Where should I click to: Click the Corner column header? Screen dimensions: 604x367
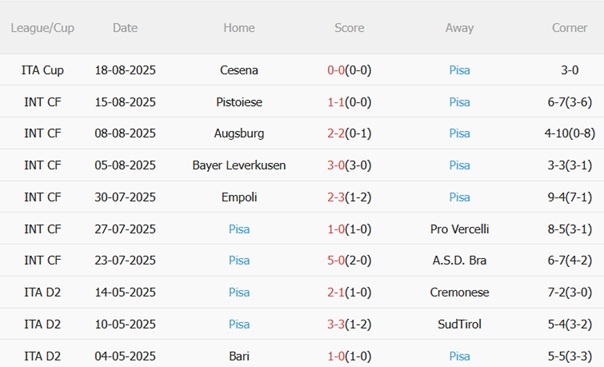pyautogui.click(x=569, y=28)
